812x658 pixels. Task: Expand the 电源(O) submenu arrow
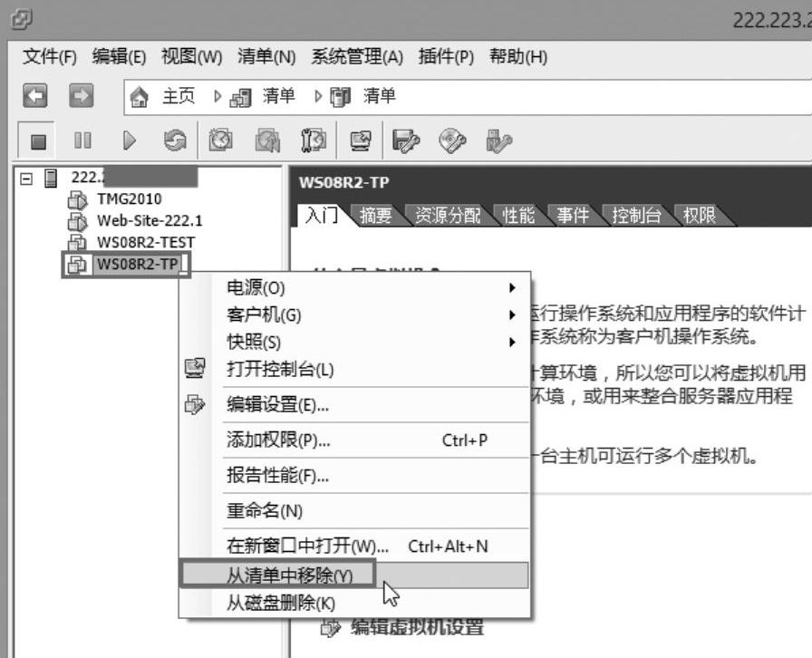point(512,287)
